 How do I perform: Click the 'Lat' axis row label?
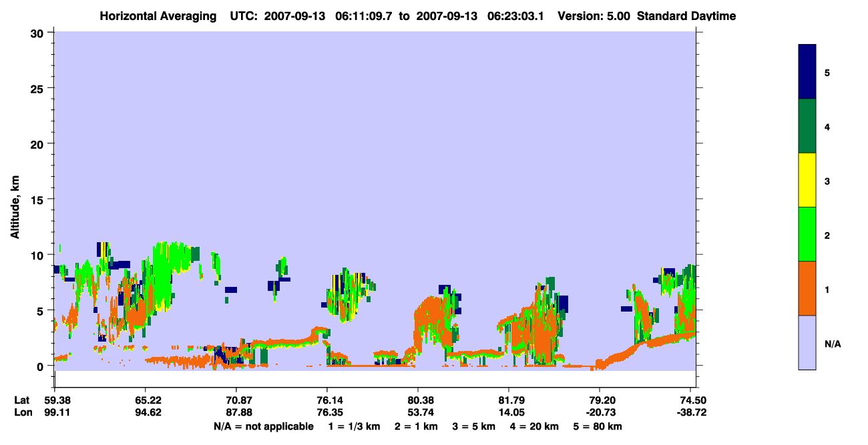coord(22,400)
